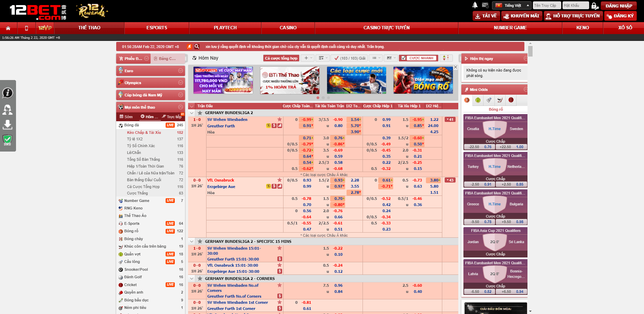Click the TẢI VỀ download button
Viewport: 644px width, 314px height.
(486, 16)
